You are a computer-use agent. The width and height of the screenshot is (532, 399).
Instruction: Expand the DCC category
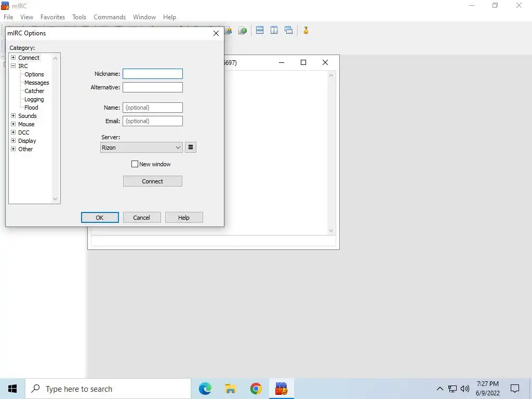pyautogui.click(x=13, y=132)
